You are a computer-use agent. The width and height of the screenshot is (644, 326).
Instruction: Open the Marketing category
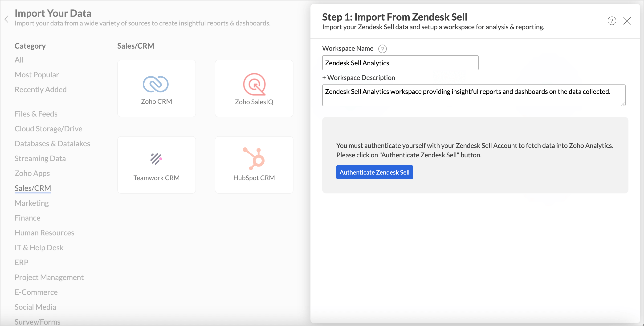click(32, 203)
